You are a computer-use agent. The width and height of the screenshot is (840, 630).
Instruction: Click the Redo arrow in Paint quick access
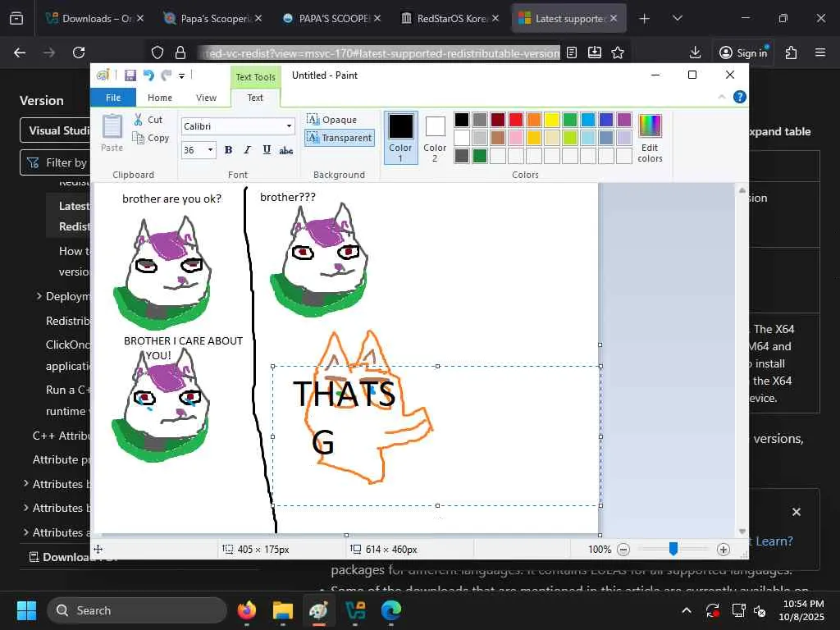167,75
